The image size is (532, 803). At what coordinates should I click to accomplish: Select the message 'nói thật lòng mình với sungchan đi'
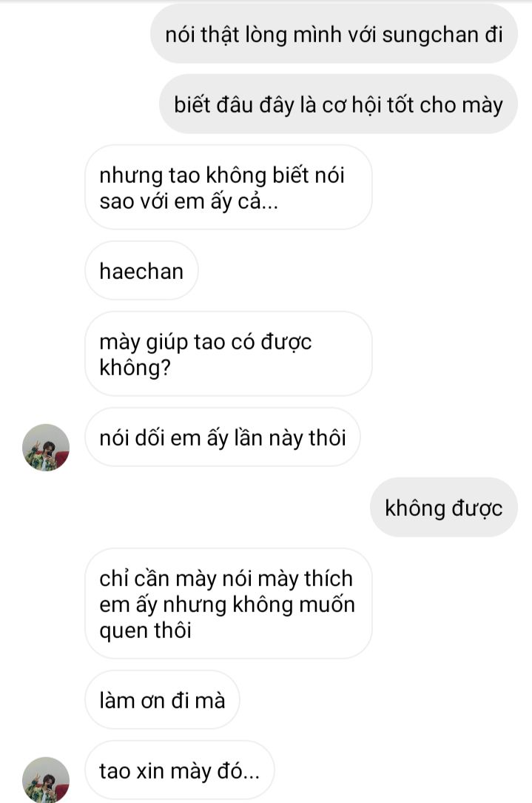[x=334, y=34]
